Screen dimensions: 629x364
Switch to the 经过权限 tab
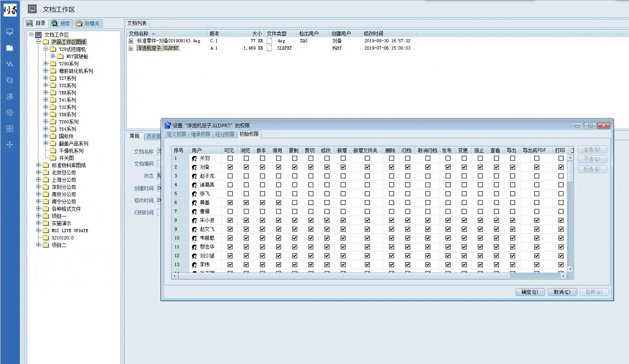(225, 134)
